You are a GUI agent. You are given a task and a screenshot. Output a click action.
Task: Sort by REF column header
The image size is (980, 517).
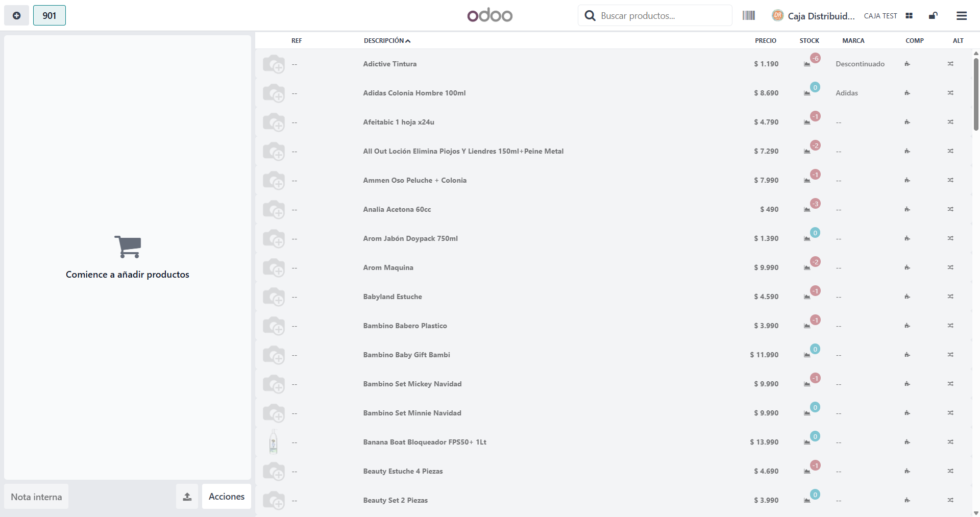tap(297, 41)
